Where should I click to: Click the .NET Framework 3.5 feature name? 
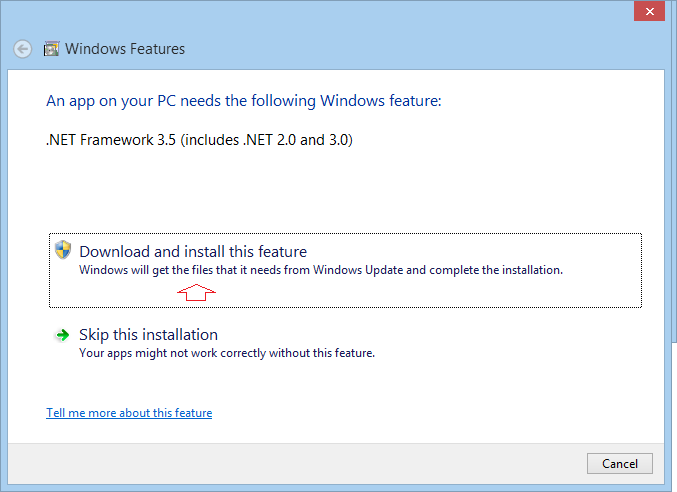111,140
